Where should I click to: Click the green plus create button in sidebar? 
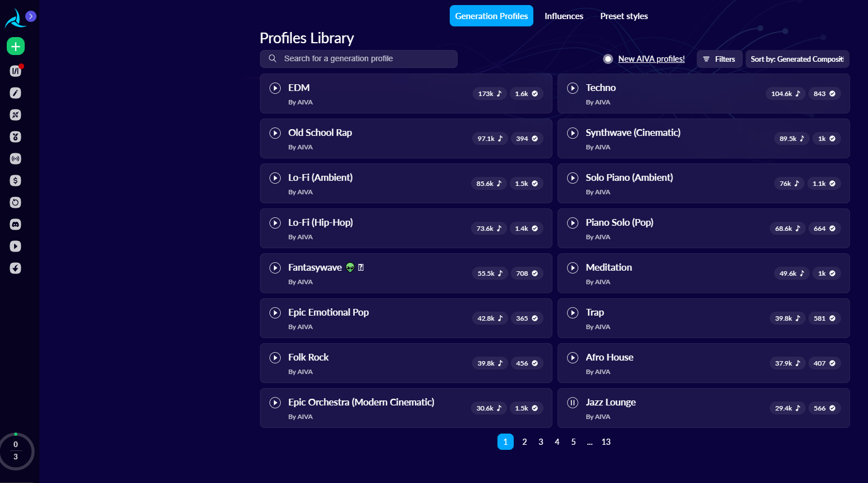click(16, 46)
